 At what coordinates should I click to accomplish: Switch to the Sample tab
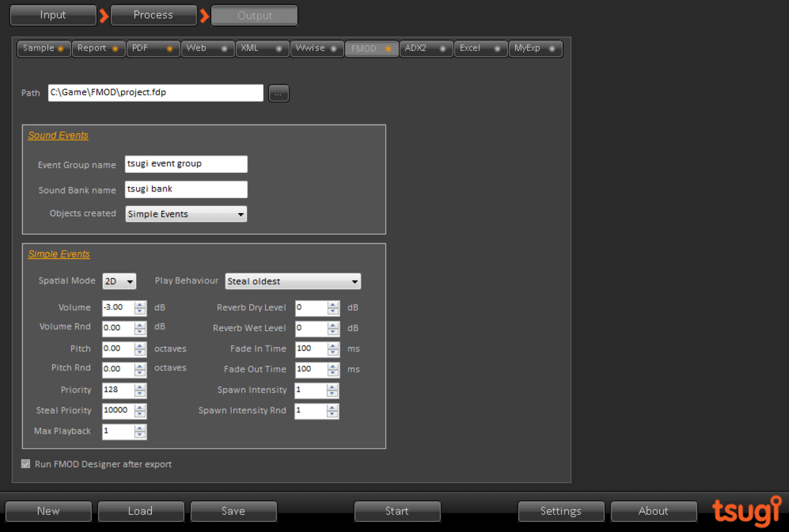point(44,48)
